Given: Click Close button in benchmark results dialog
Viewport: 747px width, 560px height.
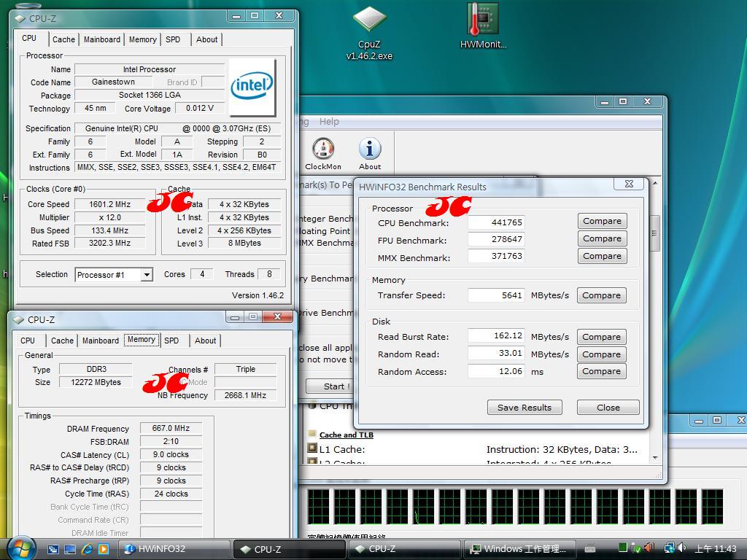Looking at the screenshot, I should point(608,408).
